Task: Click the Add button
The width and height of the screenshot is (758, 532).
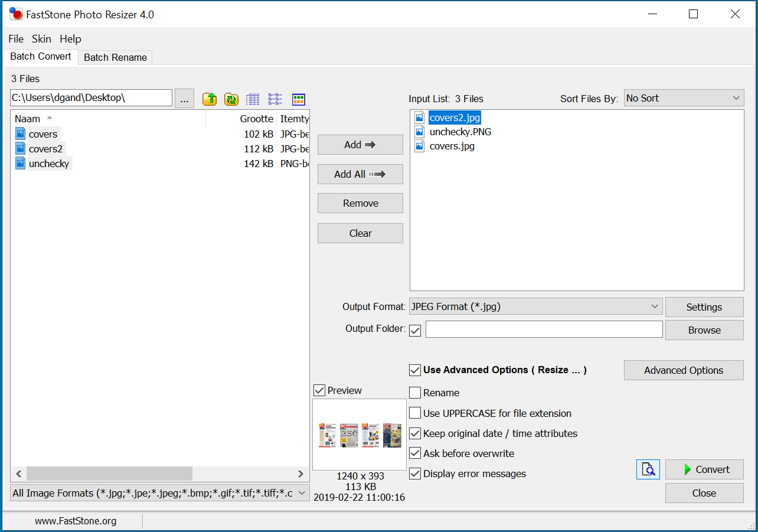Action: (360, 145)
